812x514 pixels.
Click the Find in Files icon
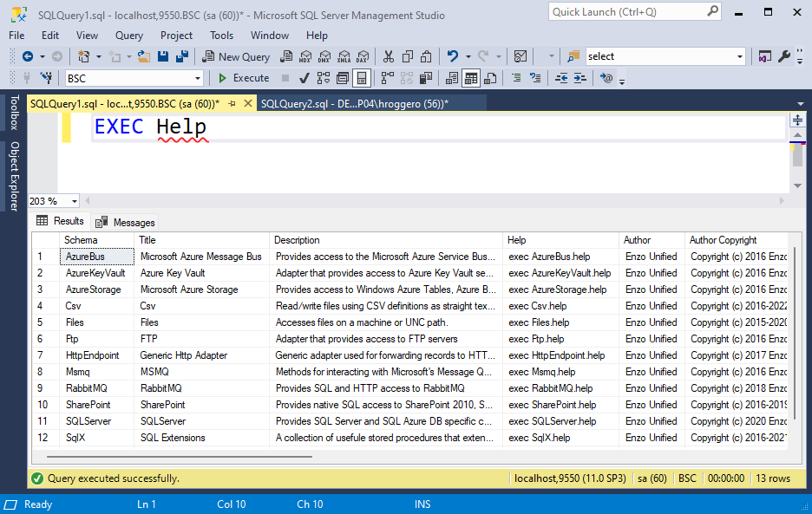(573, 56)
